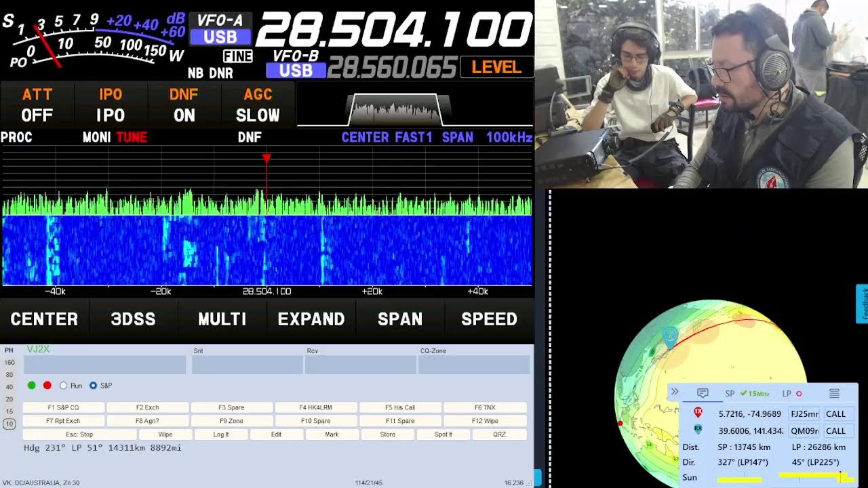This screenshot has height=488, width=868.
Task: Click the Esc: Stop button
Action: pyautogui.click(x=79, y=434)
